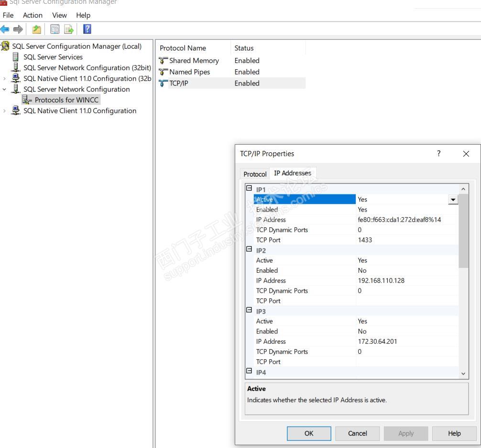Switch to the Protocol tab
The height and width of the screenshot is (448, 481).
[255, 174]
